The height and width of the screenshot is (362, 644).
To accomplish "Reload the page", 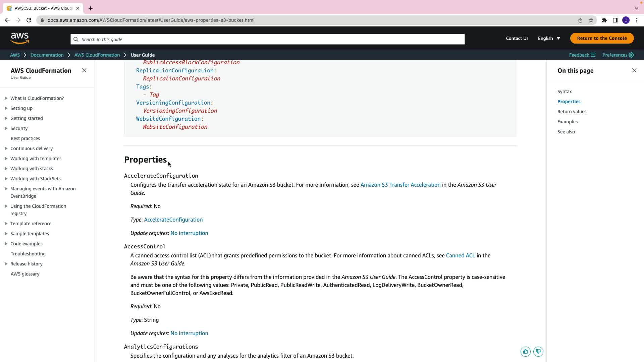I will tap(29, 20).
